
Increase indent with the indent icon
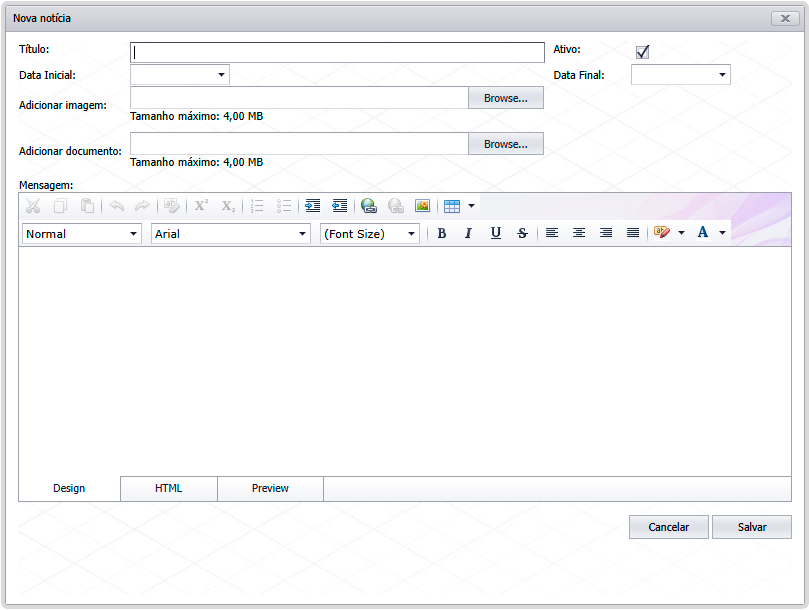pyautogui.click(x=313, y=206)
